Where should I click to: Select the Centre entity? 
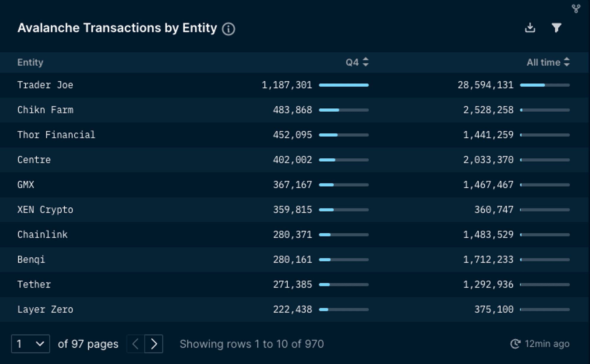click(34, 160)
